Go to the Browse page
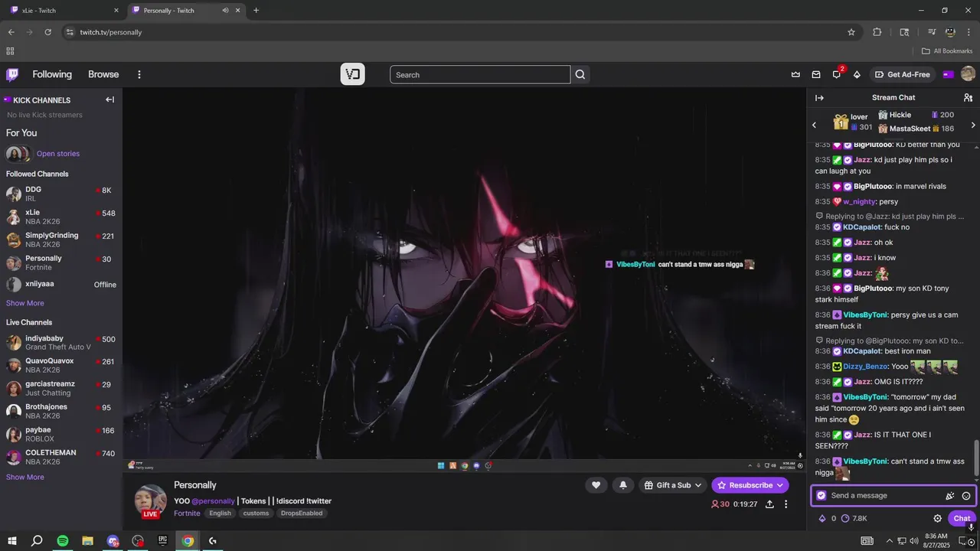Image resolution: width=980 pixels, height=551 pixels. (x=103, y=74)
